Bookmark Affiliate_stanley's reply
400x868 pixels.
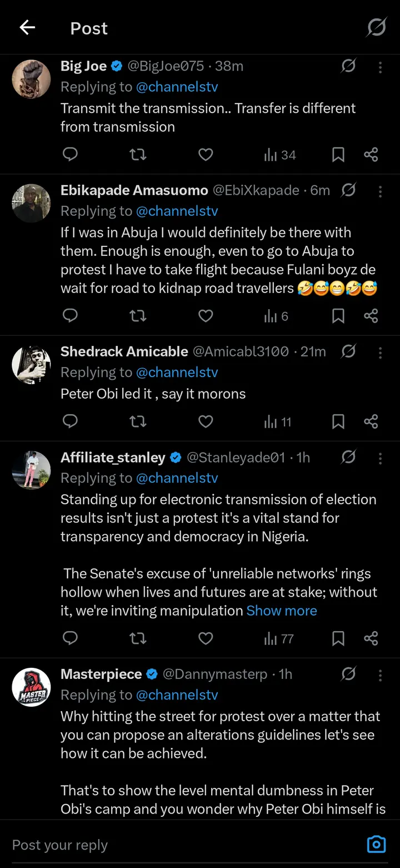338,638
